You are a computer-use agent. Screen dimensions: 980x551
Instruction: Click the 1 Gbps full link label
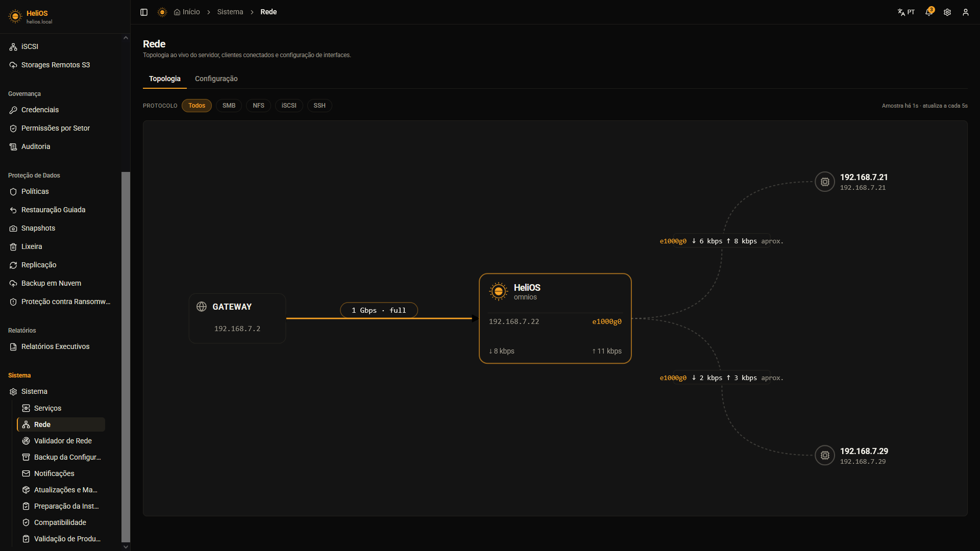(379, 310)
